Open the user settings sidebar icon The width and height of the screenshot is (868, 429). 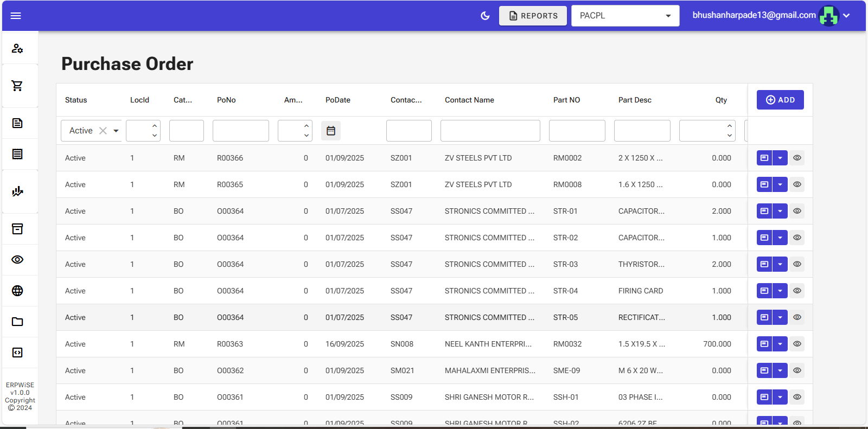coord(17,48)
